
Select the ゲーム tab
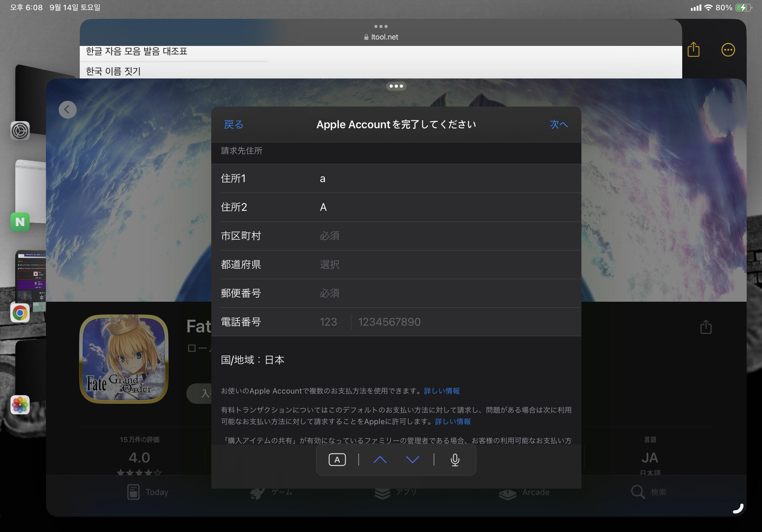272,492
